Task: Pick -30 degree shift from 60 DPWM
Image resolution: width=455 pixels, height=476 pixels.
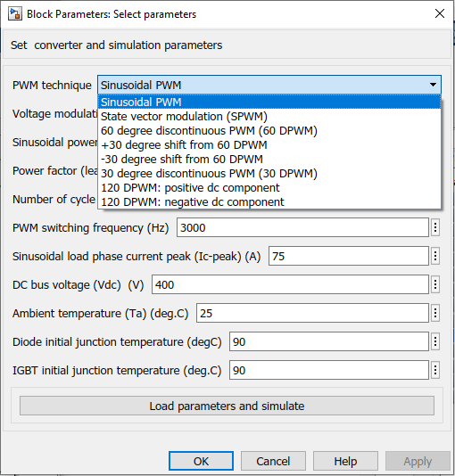Action: (269, 159)
